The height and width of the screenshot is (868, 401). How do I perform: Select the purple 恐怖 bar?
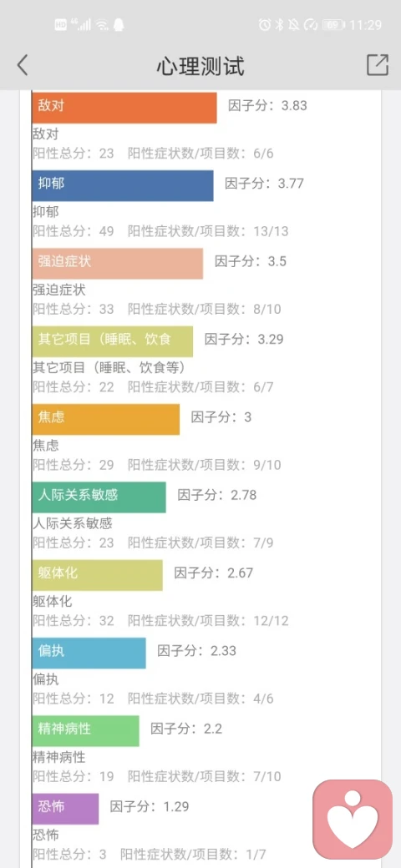tap(65, 809)
